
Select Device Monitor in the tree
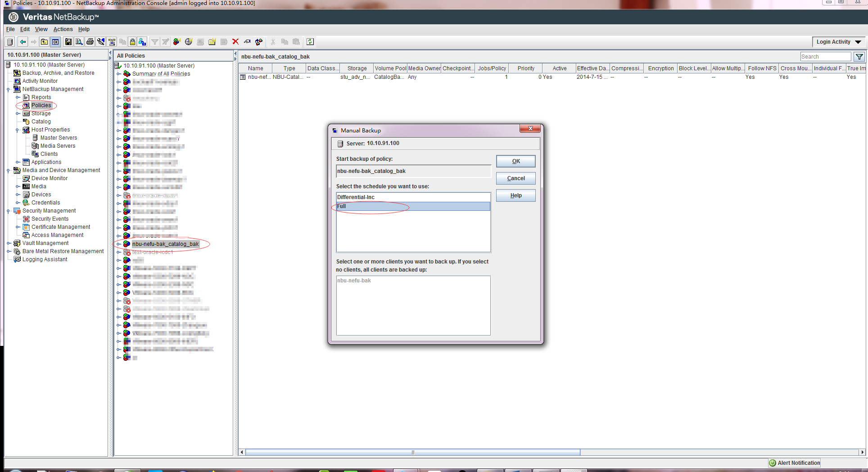[x=50, y=178]
